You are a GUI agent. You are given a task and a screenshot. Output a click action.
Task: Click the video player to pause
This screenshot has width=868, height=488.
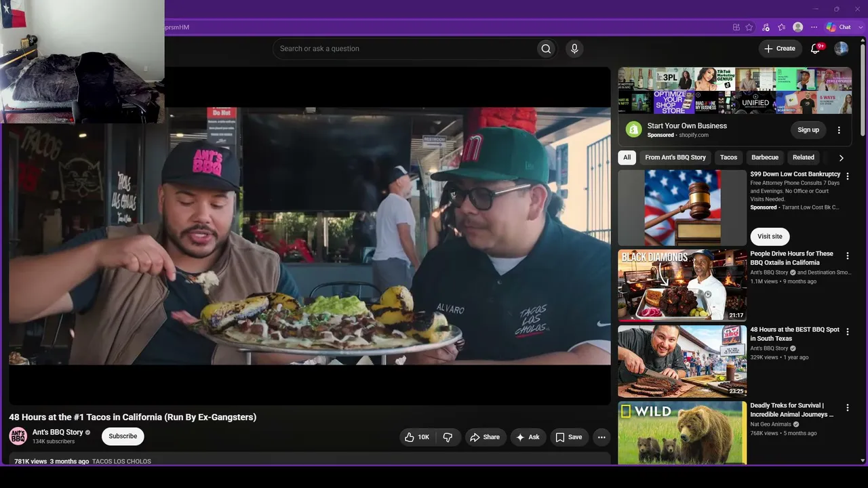click(x=310, y=236)
